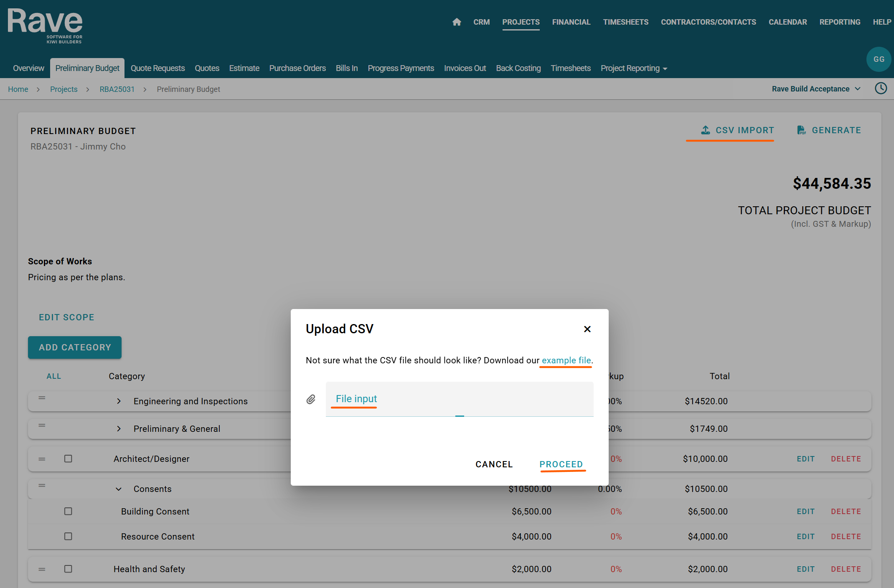Viewport: 894px width, 588px height.
Task: Check the Building Consent checkbox
Action: point(68,512)
